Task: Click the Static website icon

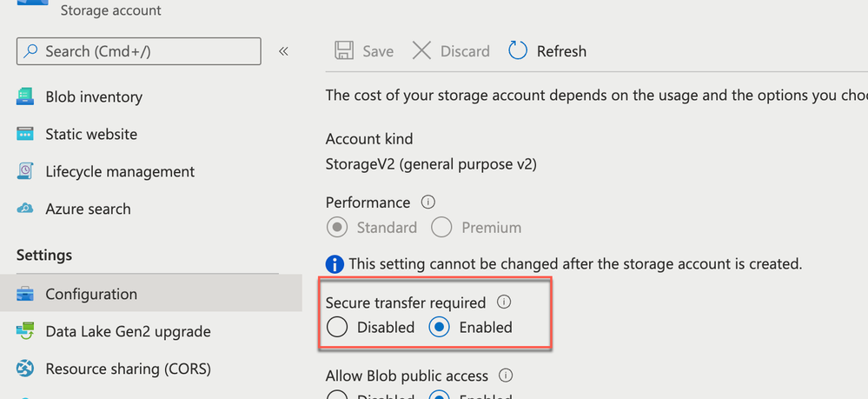Action: 25,135
